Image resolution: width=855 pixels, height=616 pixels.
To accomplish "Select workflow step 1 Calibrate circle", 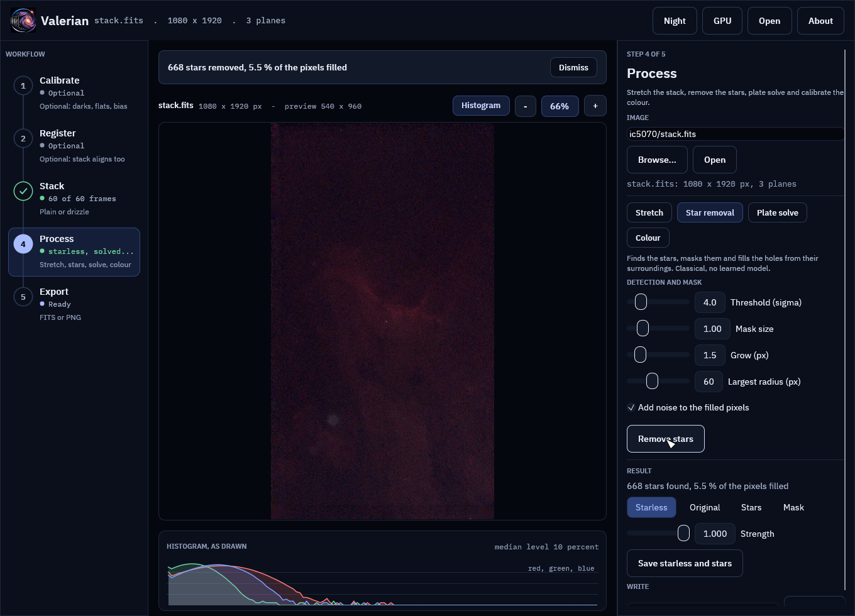I will click(x=23, y=85).
